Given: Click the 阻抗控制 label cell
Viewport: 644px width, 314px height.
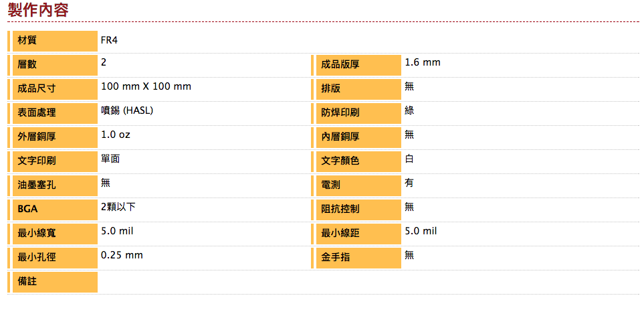Looking at the screenshot, I should 358,210.
